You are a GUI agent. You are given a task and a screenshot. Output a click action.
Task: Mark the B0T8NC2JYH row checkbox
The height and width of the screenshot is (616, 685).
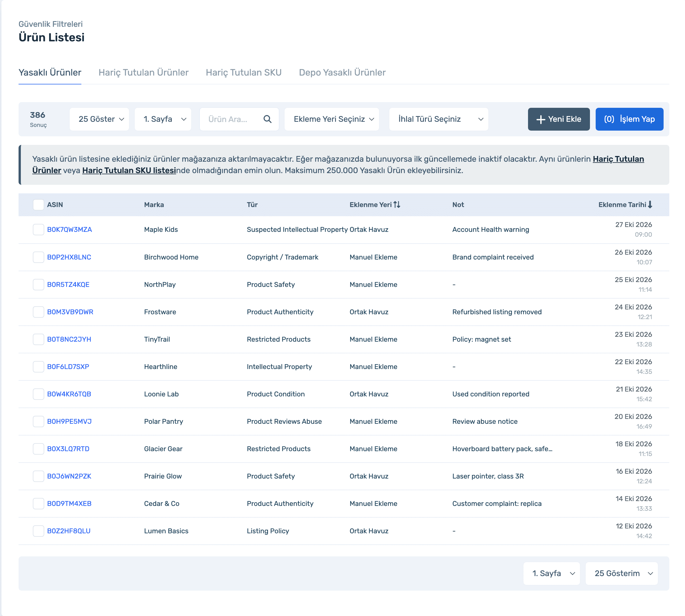click(38, 339)
